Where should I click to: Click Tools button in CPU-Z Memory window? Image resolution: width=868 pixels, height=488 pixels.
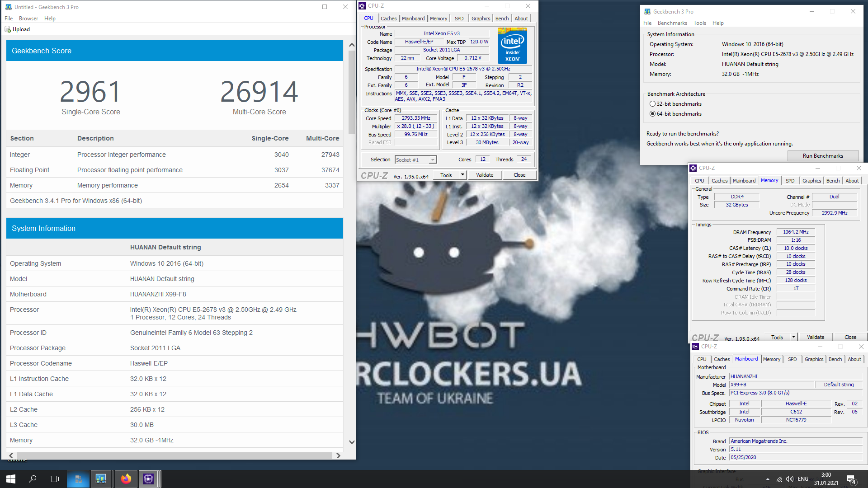(x=777, y=337)
